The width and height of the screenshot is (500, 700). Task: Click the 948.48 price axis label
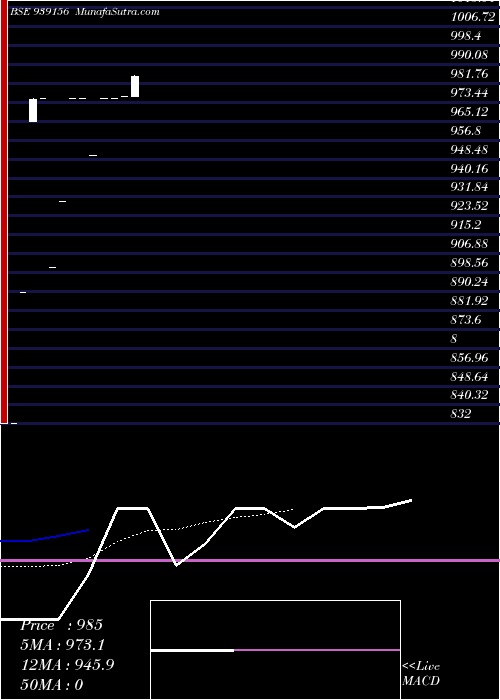click(x=470, y=150)
